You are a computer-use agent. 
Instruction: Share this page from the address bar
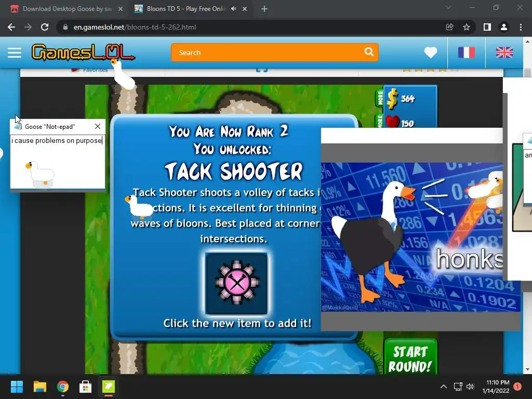[x=449, y=27]
